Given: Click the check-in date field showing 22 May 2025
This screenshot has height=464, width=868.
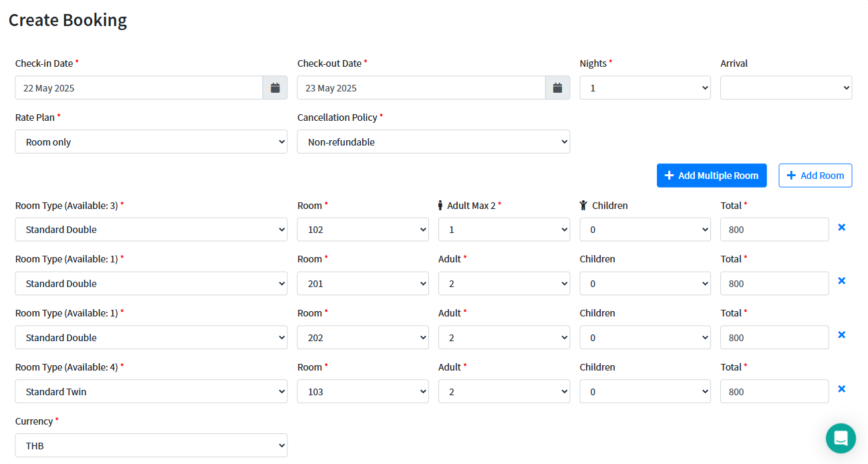Looking at the screenshot, I should [x=139, y=87].
